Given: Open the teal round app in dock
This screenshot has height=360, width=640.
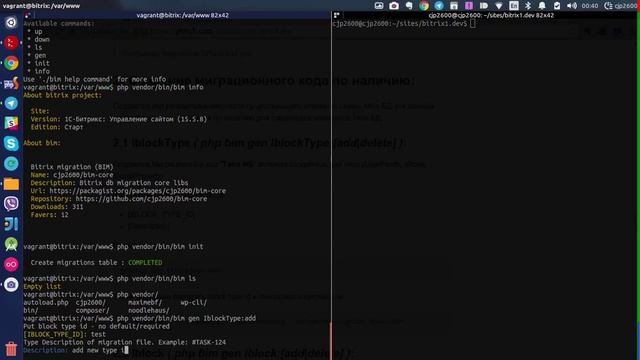Looking at the screenshot, I should pos(11,164).
